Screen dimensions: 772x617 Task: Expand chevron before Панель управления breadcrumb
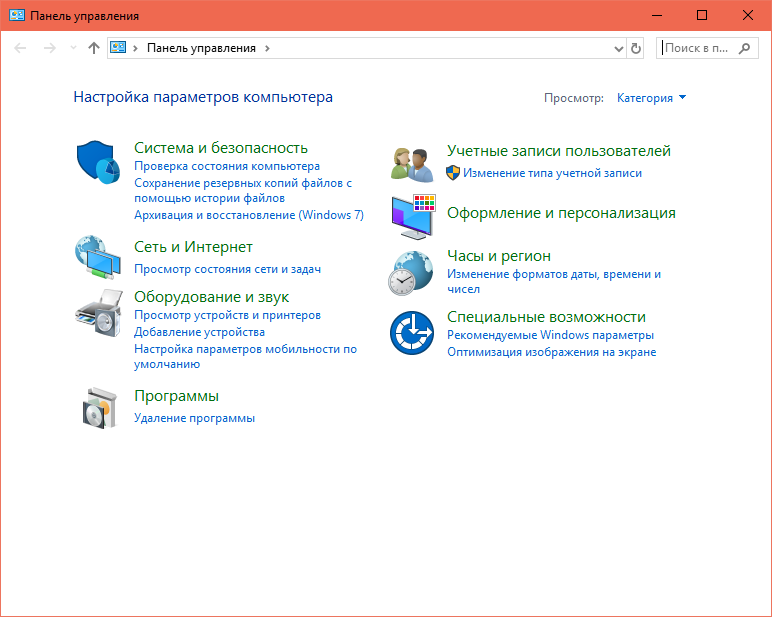pos(135,48)
